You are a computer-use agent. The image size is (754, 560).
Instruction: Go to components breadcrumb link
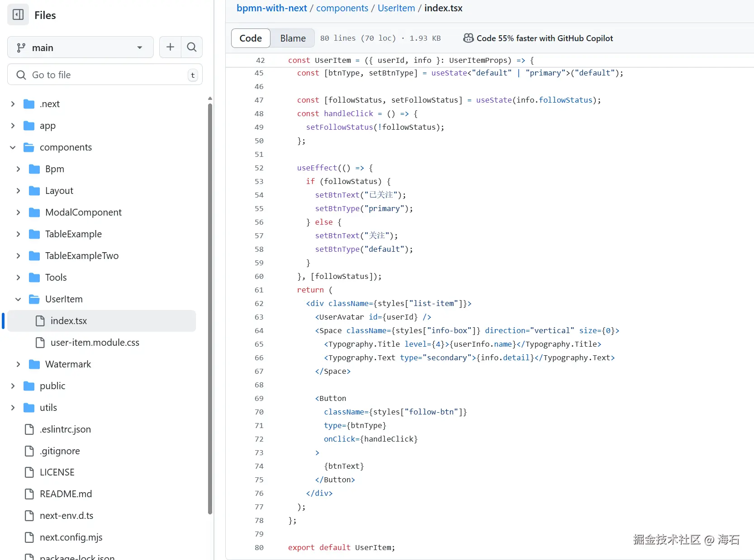[x=342, y=8]
